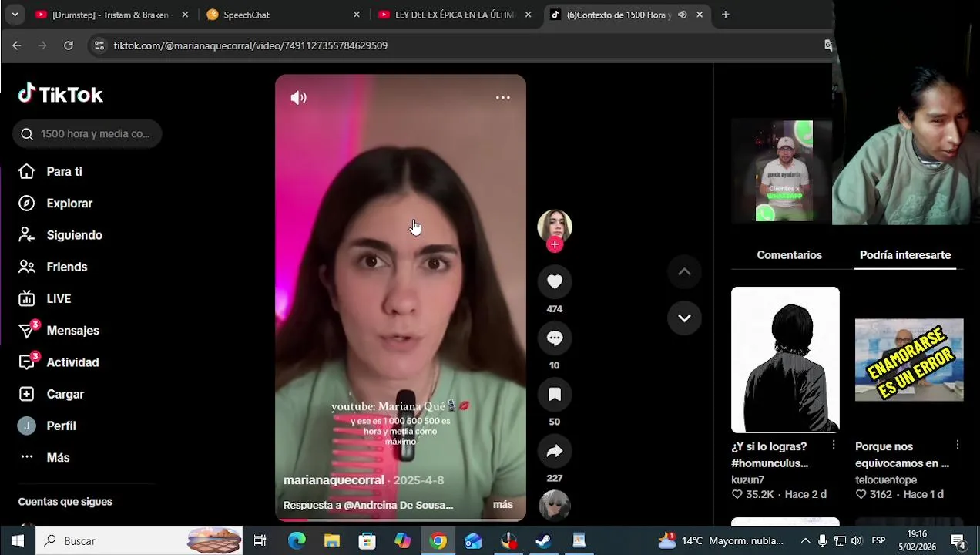Image resolution: width=980 pixels, height=555 pixels.
Task: Switch ESP keyboard language indicator
Action: tap(878, 541)
